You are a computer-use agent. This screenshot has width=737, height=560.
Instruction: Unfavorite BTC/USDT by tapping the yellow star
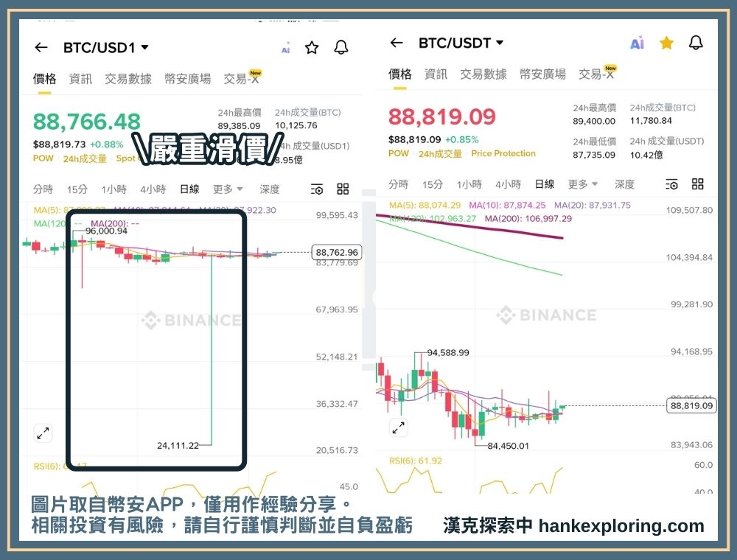tap(666, 43)
